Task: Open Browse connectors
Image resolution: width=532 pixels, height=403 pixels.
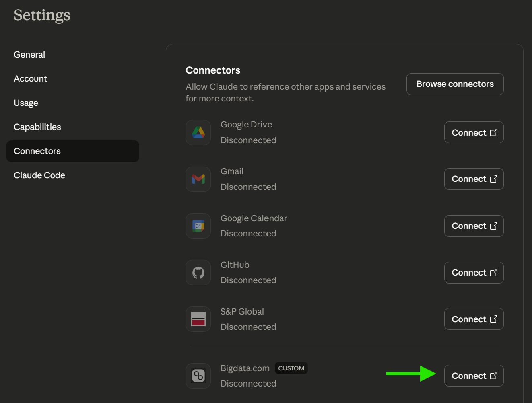Action: pyautogui.click(x=455, y=84)
